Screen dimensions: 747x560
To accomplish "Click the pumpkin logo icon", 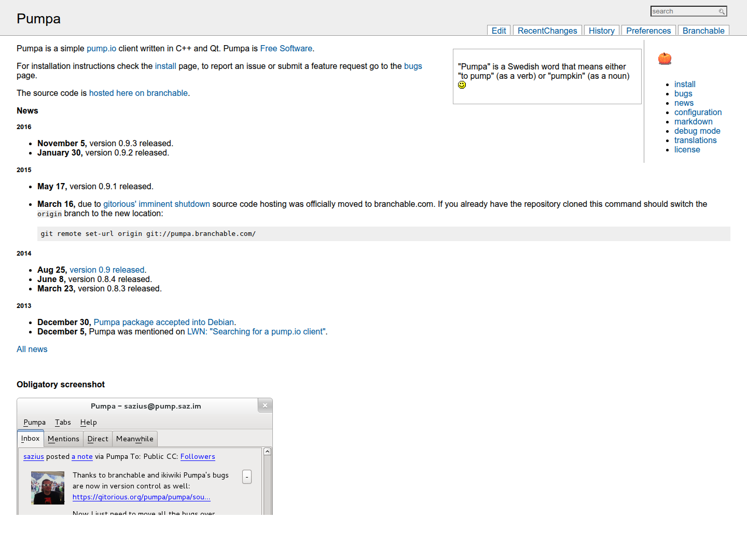I will click(665, 59).
